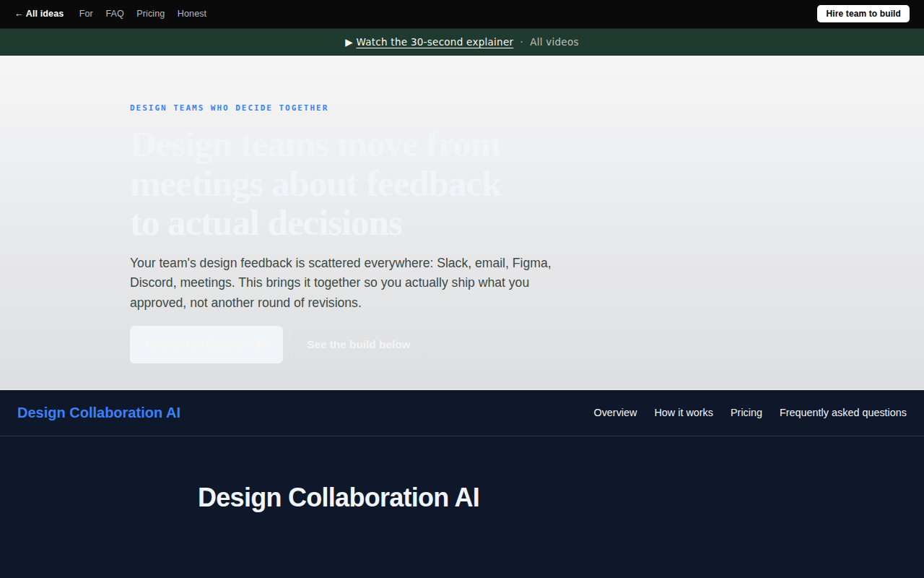Open Pricing in the dark lower nav
Viewport: 924px width, 578px height.
click(x=746, y=413)
